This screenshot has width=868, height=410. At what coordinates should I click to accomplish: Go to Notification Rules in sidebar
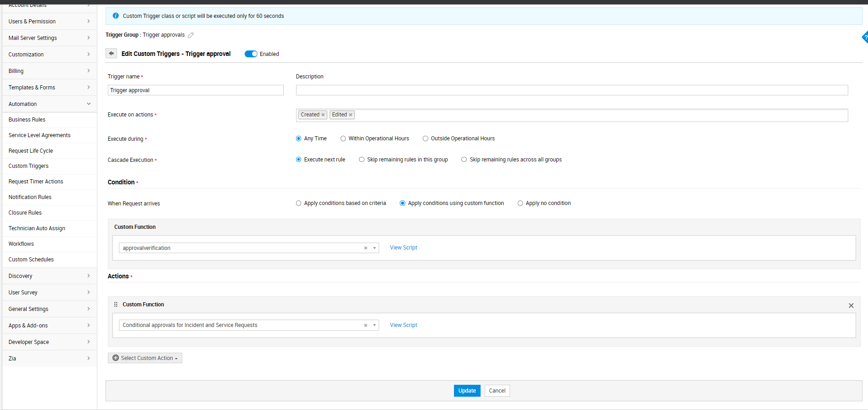tap(30, 197)
